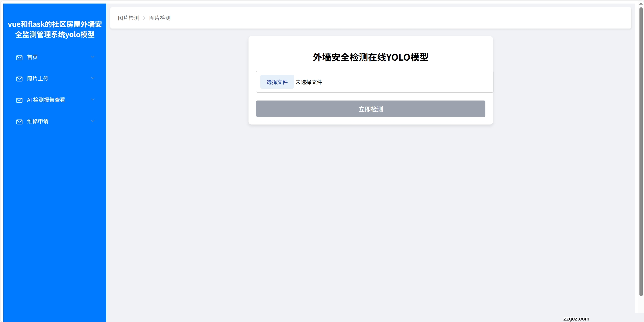Viewport: 644px width, 322px height.
Task: Click the zzgcz.com watermark text
Action: point(577,319)
